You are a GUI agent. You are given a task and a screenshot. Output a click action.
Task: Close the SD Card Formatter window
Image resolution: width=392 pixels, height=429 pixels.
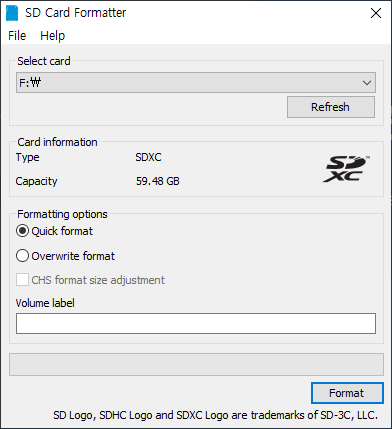click(376, 13)
